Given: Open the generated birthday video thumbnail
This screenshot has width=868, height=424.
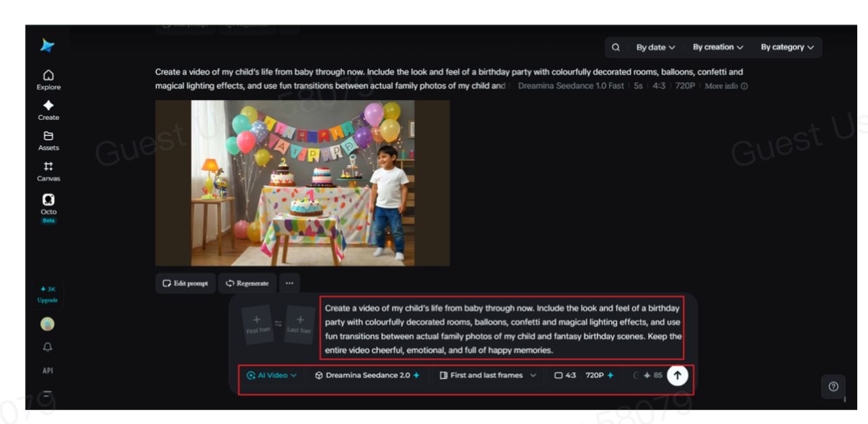Looking at the screenshot, I should 302,183.
